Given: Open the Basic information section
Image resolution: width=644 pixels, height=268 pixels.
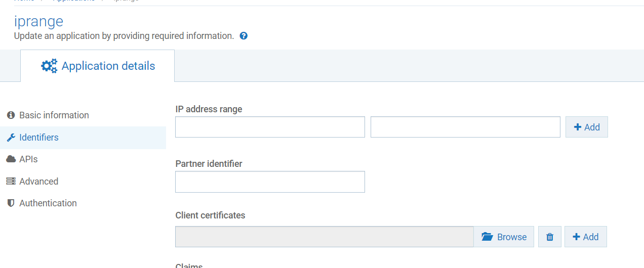Looking at the screenshot, I should (x=54, y=115).
